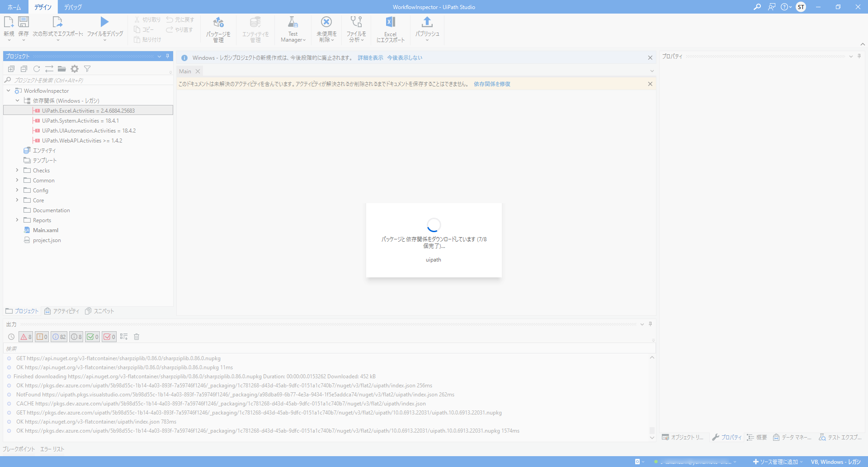Image resolution: width=868 pixels, height=467 pixels.
Task: Clear output log with trash icon
Action: point(137,337)
